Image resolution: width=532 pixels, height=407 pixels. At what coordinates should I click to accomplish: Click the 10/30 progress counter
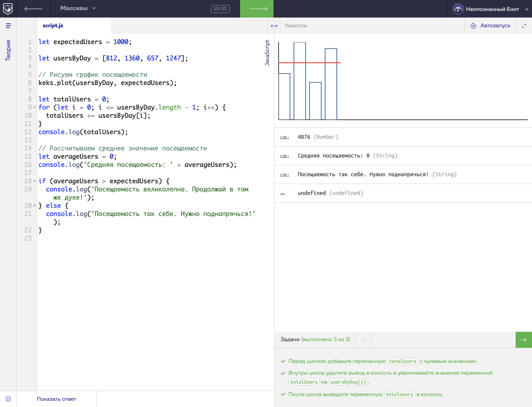point(220,9)
